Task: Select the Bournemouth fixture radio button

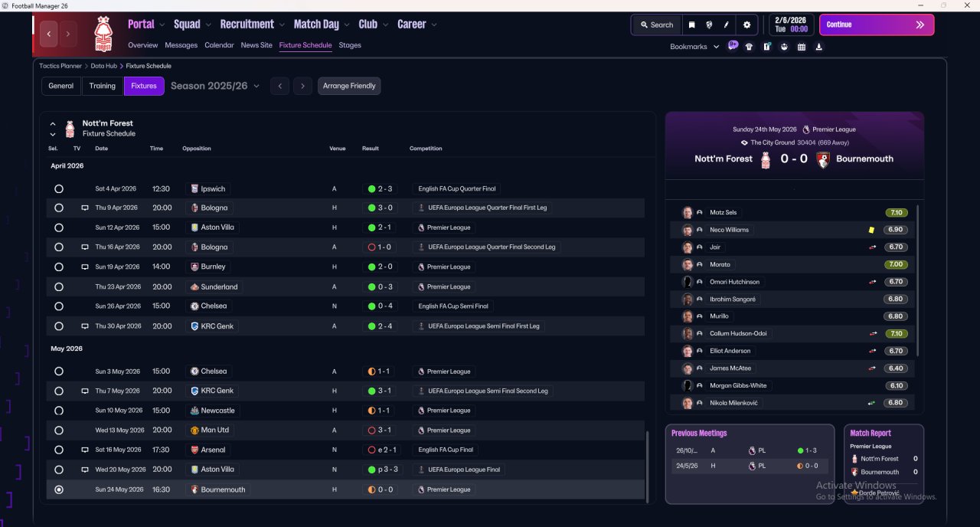Action: pyautogui.click(x=59, y=489)
